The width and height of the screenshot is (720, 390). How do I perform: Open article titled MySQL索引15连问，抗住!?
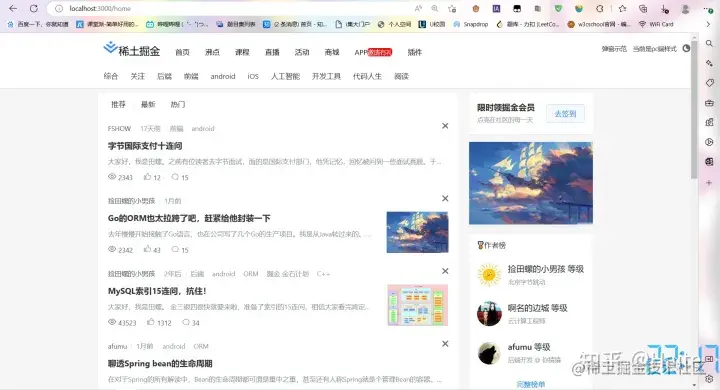[157, 291]
